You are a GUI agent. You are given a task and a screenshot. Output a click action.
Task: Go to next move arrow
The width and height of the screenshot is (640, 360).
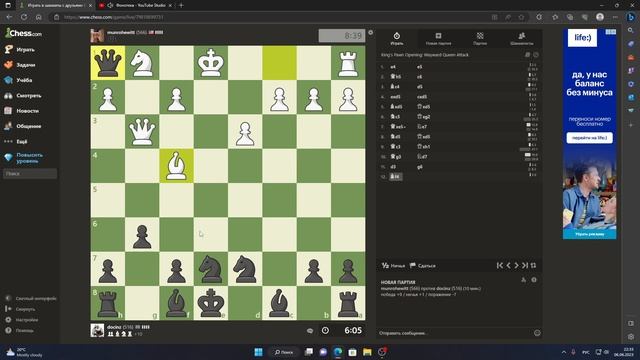point(516,265)
